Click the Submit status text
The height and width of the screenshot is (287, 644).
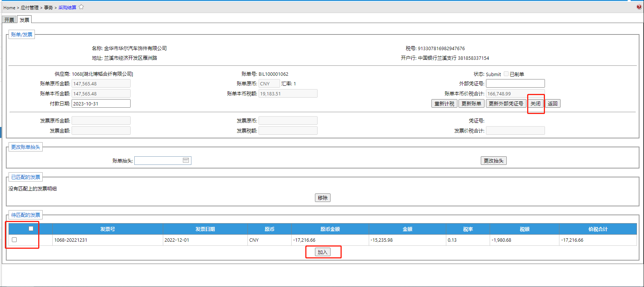[493, 74]
